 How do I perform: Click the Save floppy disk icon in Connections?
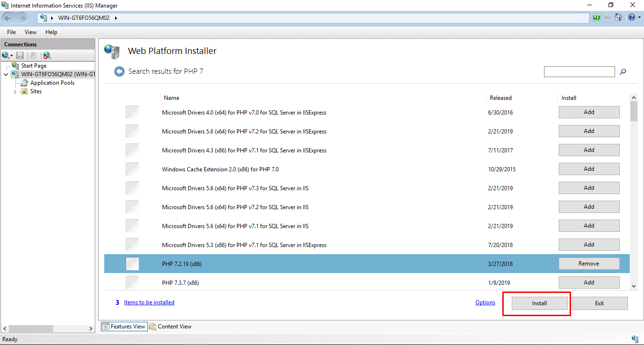[20, 55]
